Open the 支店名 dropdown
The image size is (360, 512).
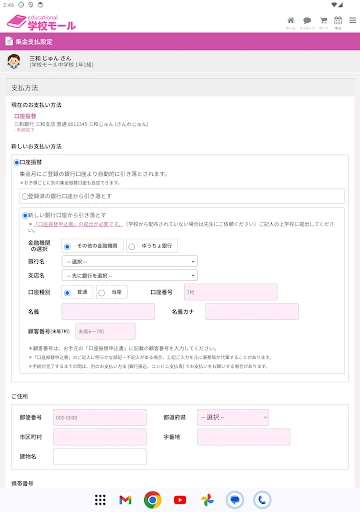click(x=129, y=275)
